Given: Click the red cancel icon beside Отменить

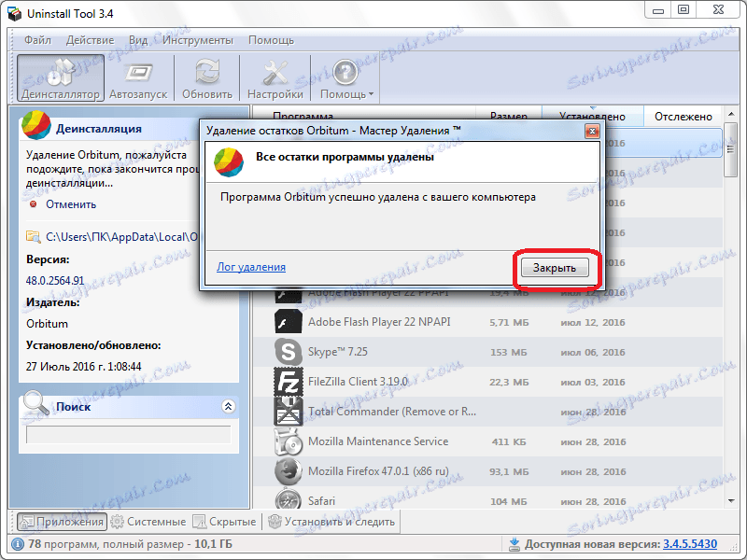Looking at the screenshot, I should 33,204.
